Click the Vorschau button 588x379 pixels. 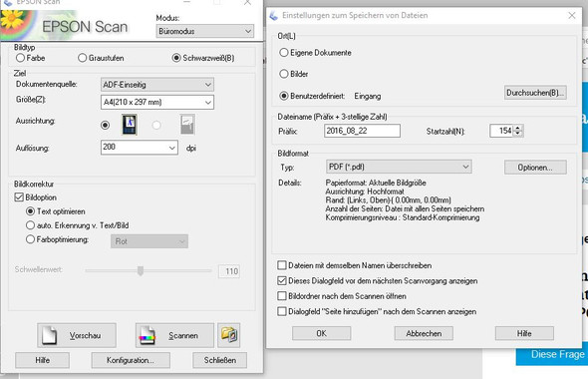pos(77,335)
